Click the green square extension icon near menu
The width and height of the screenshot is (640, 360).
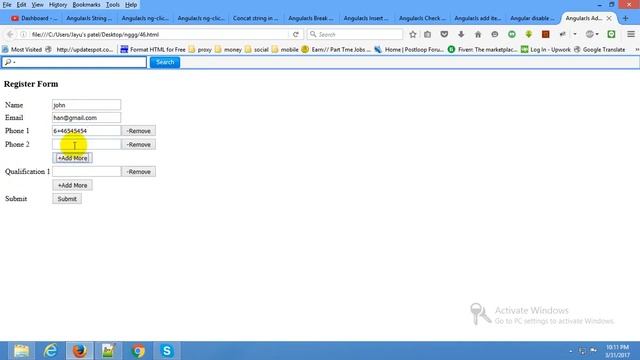[611, 35]
